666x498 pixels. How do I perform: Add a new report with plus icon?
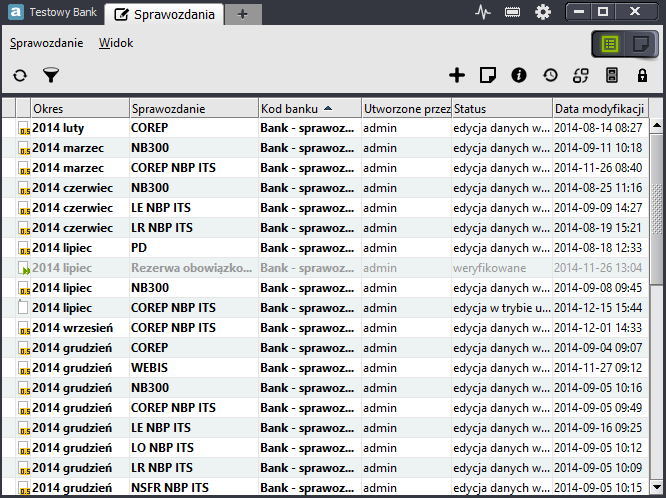pos(457,75)
